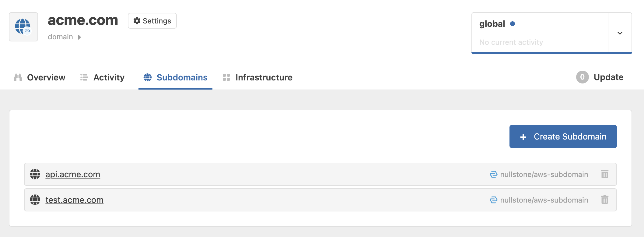This screenshot has height=237, width=644.
Task: Expand the domain breadcrumb arrow
Action: tap(79, 37)
